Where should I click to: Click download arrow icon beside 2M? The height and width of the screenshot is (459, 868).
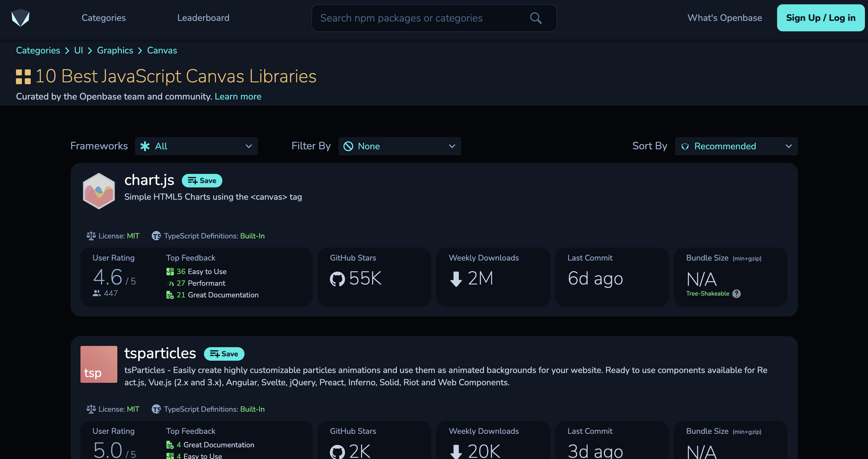(456, 279)
